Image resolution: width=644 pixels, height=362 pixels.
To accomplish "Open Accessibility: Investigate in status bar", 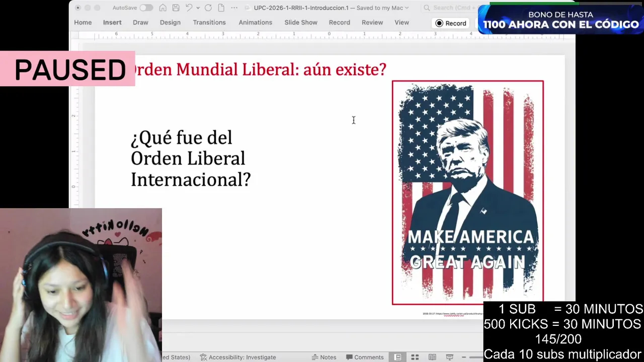I will (237, 357).
